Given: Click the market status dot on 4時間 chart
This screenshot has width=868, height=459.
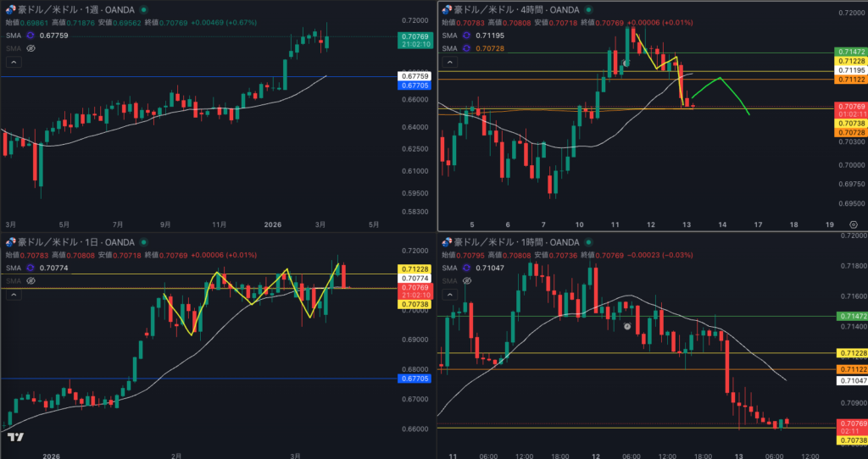Looking at the screenshot, I should 589,10.
